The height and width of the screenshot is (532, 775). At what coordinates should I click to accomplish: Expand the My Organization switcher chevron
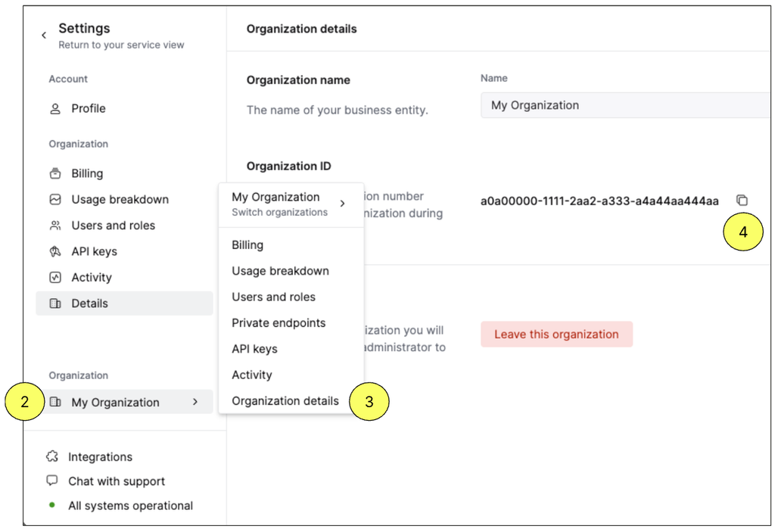coord(195,402)
